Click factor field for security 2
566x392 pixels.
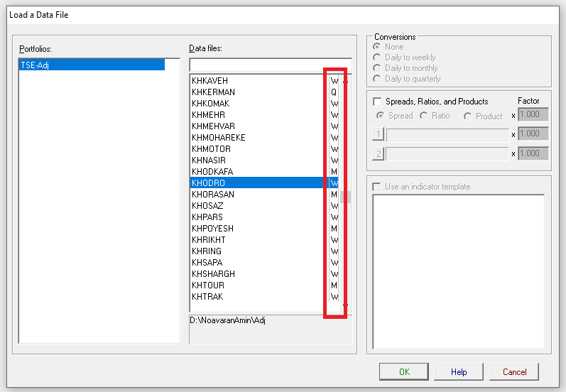click(533, 153)
